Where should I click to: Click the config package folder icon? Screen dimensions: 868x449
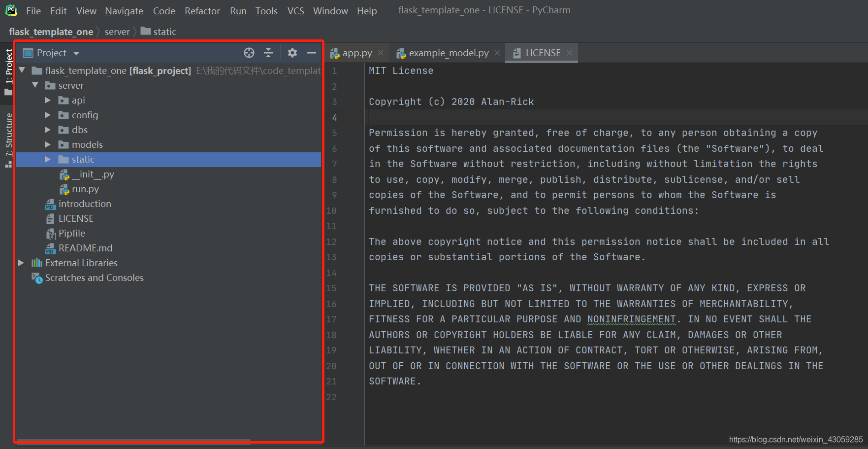coord(64,115)
